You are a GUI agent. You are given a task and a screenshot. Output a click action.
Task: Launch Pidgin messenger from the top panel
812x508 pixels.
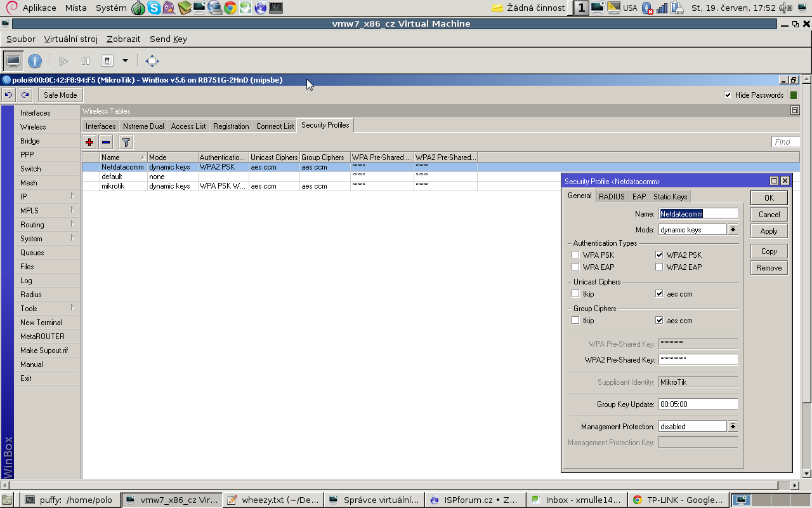pos(169,8)
